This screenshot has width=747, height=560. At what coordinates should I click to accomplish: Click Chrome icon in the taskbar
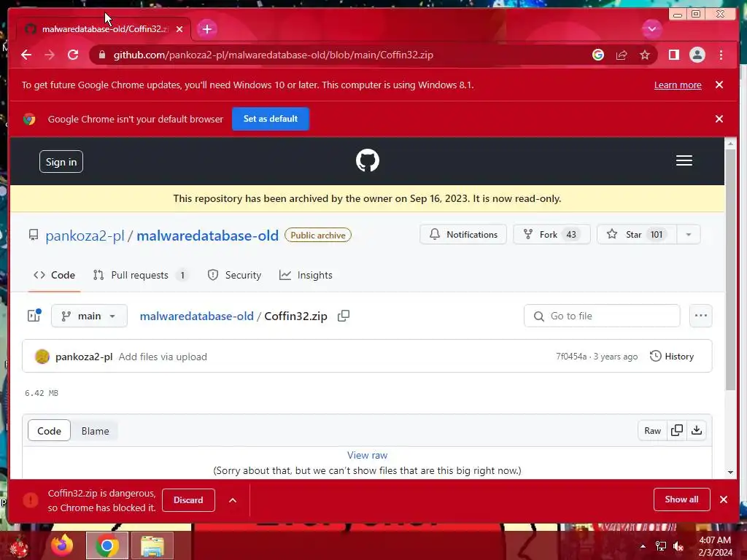pyautogui.click(x=107, y=545)
